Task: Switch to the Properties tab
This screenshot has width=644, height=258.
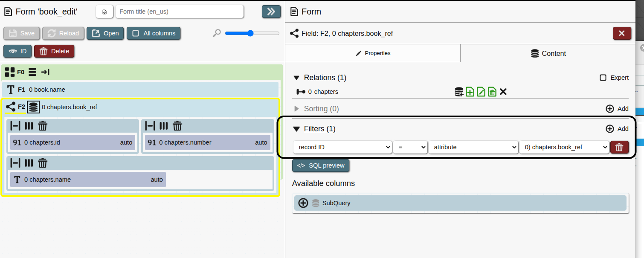Action: [373, 53]
